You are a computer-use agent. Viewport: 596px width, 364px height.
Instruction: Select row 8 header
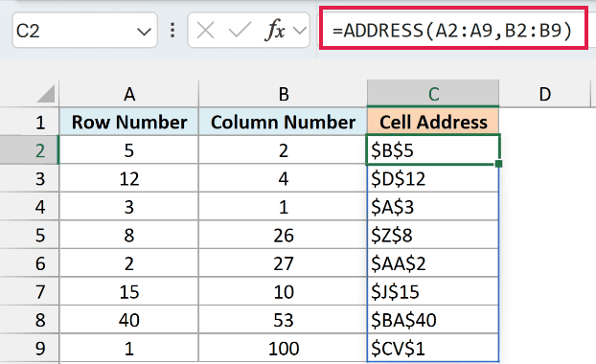(x=30, y=320)
